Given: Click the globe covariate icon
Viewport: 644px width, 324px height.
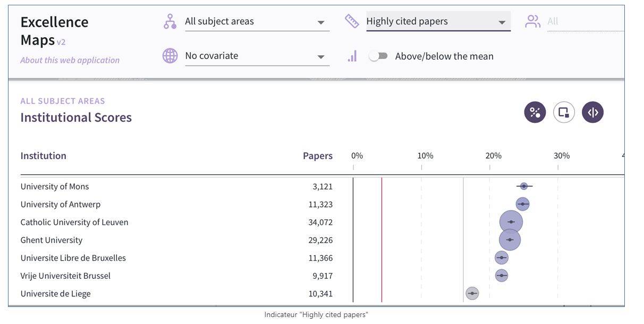Looking at the screenshot, I should (170, 56).
